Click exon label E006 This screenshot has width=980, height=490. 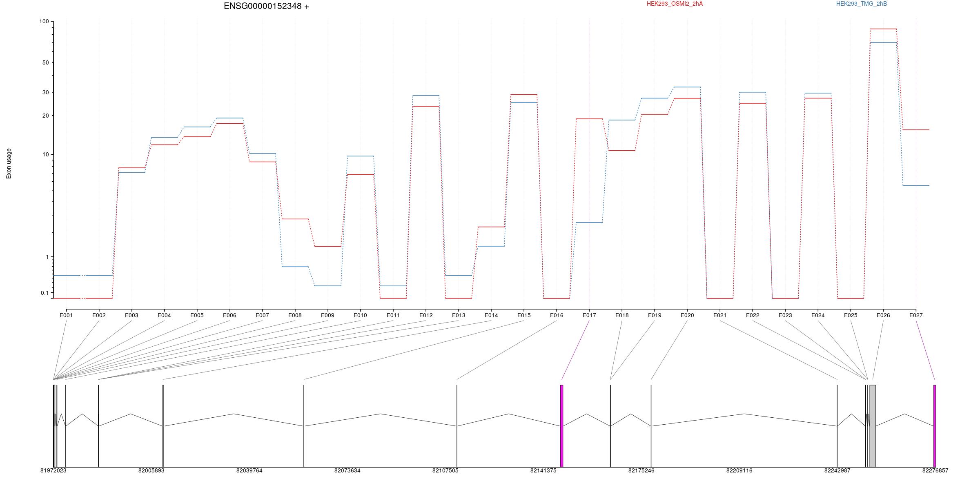click(x=229, y=315)
